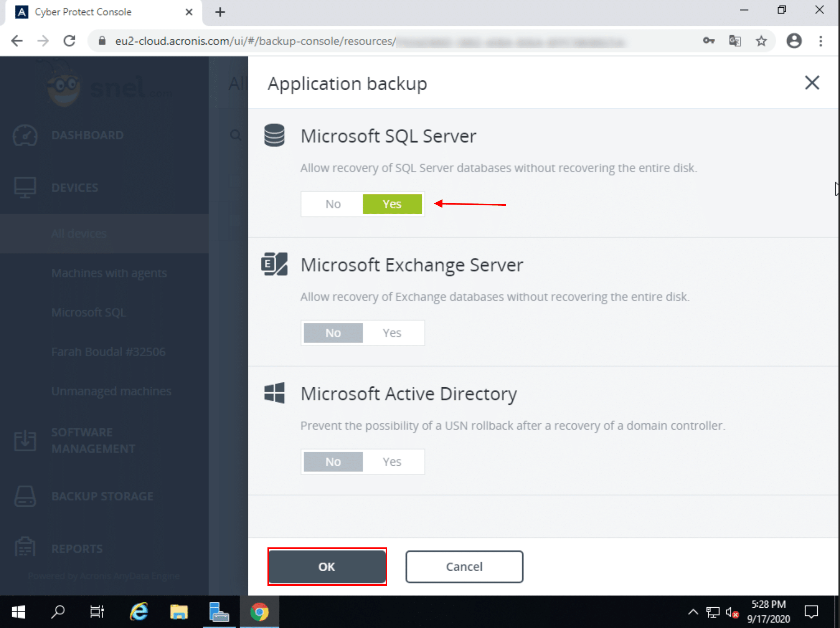Select No for Microsoft SQL Server

pos(333,204)
